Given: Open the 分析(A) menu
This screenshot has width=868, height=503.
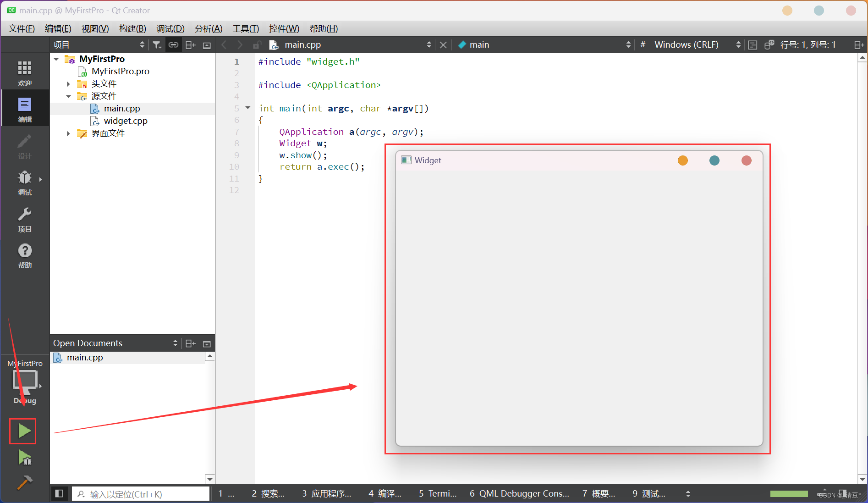Looking at the screenshot, I should click(209, 29).
